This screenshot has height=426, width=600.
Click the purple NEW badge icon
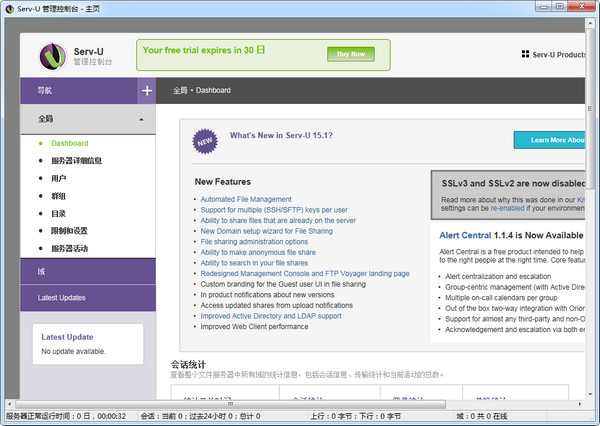coord(205,141)
